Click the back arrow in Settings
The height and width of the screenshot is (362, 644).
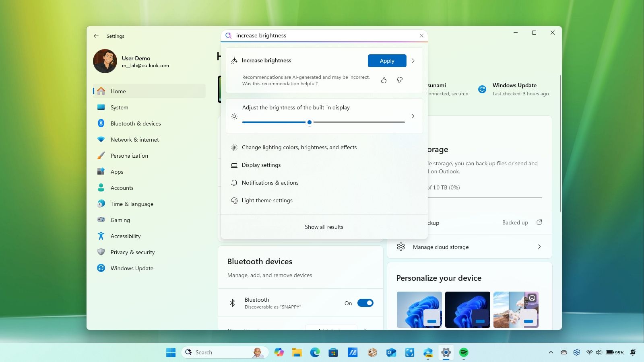(96, 36)
